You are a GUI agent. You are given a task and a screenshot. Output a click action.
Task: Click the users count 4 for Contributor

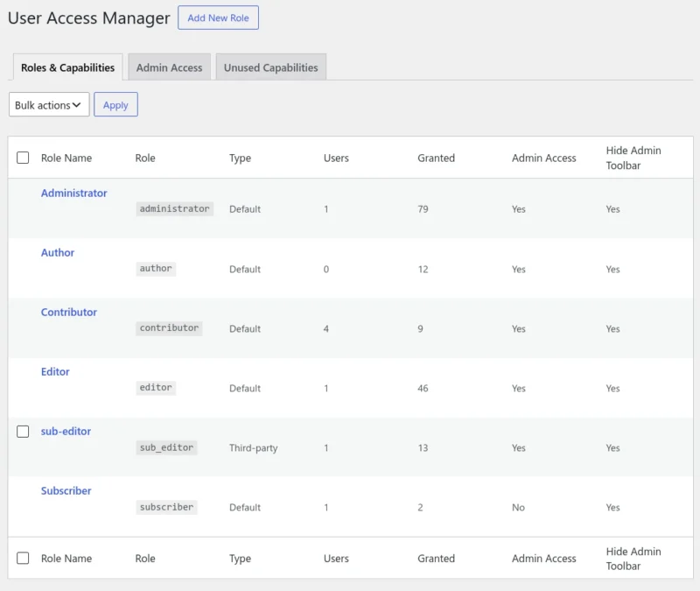[326, 329]
